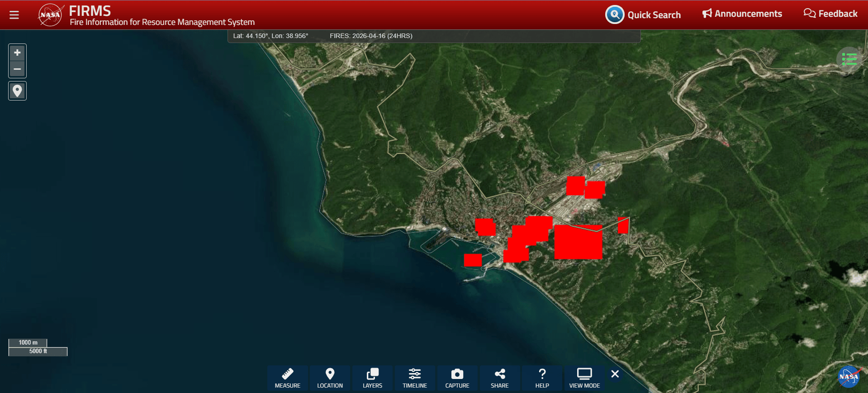Expand the map legend panel
Screen dimensions: 868x393
coord(849,59)
